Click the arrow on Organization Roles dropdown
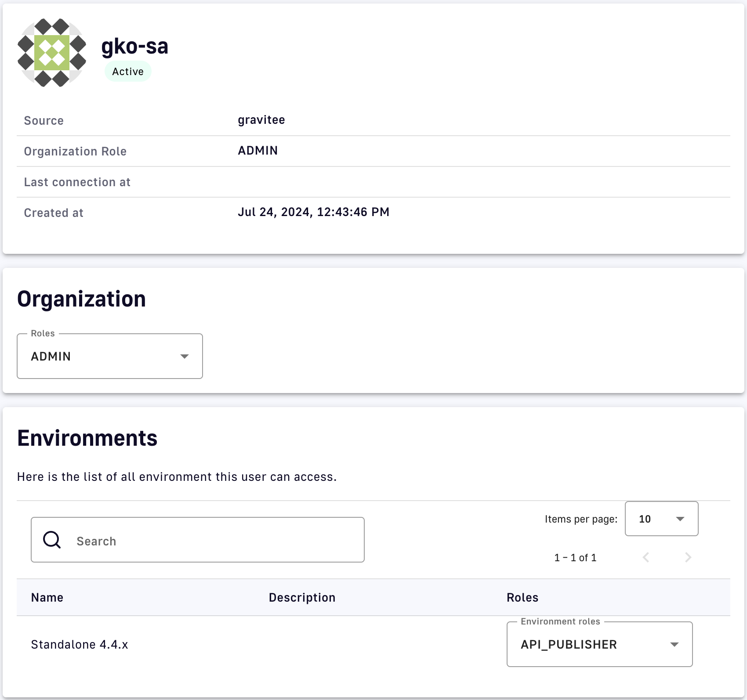This screenshot has height=700, width=747. click(185, 356)
